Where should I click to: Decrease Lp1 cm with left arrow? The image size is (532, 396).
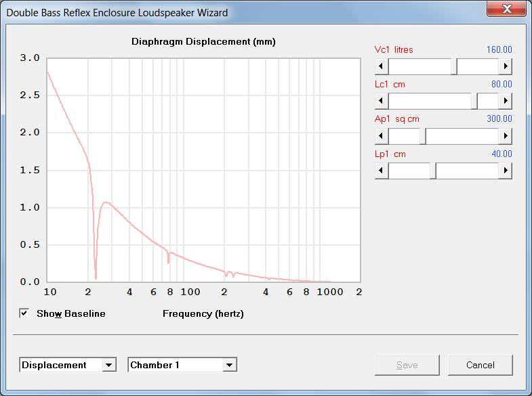tap(382, 171)
